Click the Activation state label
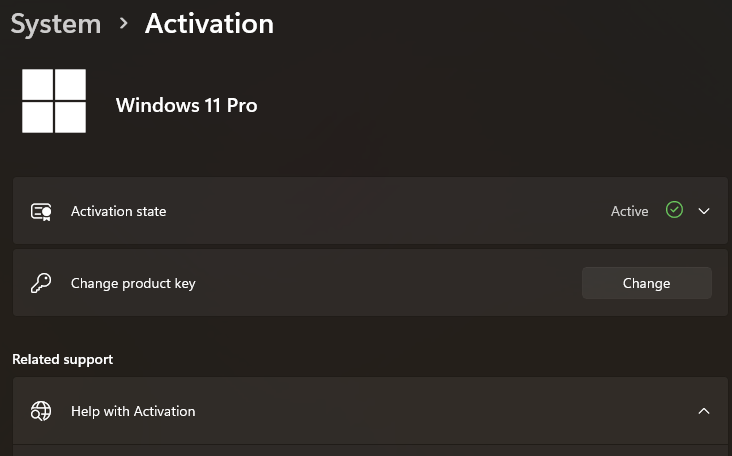 pyautogui.click(x=119, y=211)
